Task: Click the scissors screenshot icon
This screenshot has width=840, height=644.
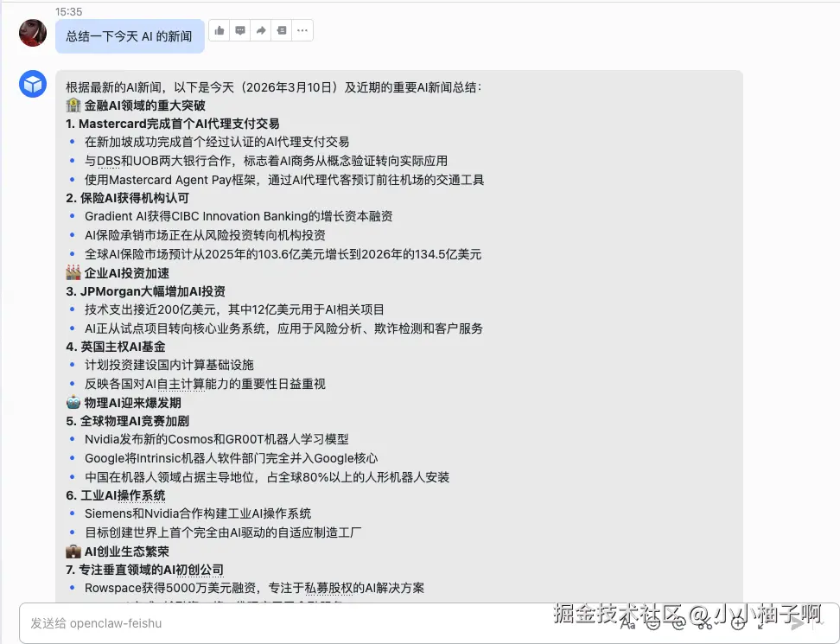Action: coord(704,622)
